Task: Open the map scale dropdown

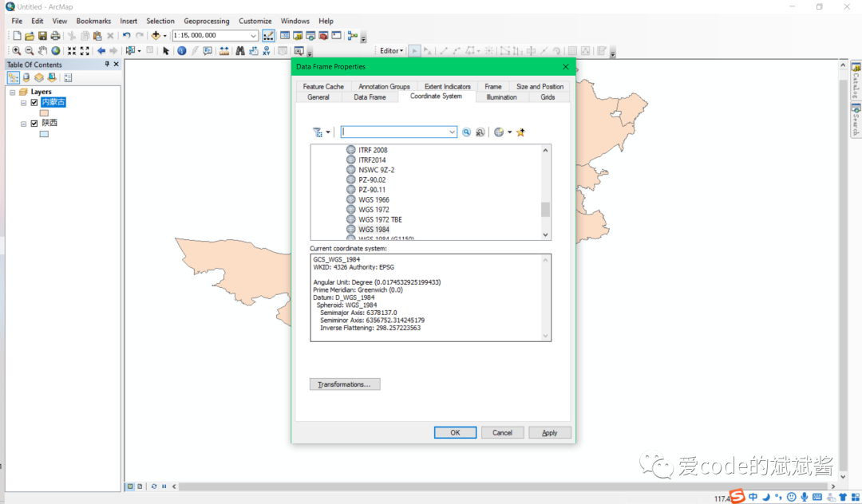Action: (x=254, y=36)
